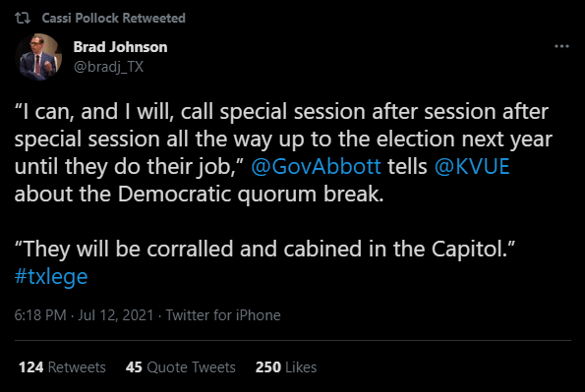Click the Brad Johnson display name

pyautogui.click(x=120, y=47)
